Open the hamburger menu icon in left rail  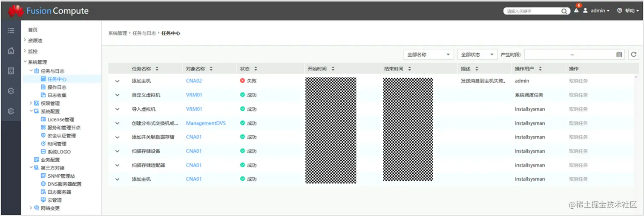pyautogui.click(x=11, y=31)
